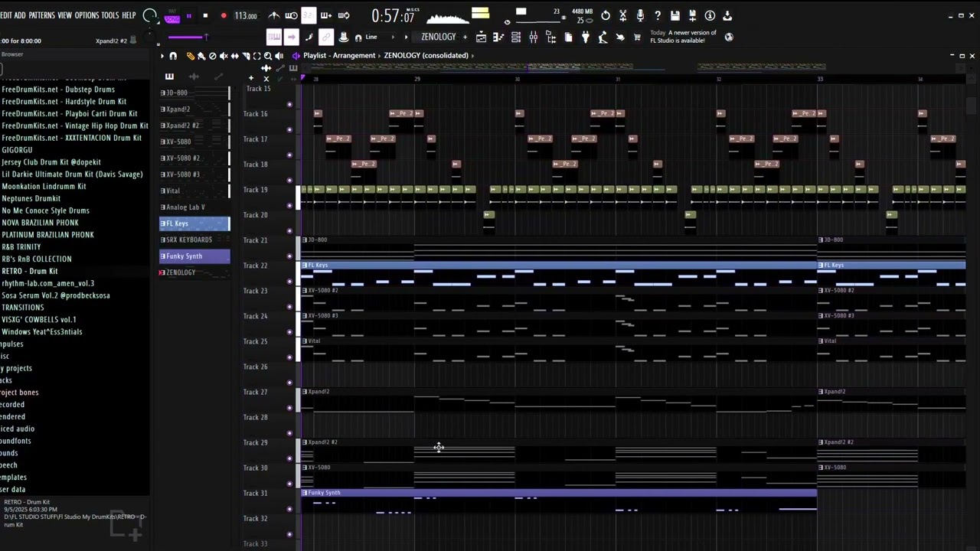Open the metronome toggle icon

pos(274,15)
